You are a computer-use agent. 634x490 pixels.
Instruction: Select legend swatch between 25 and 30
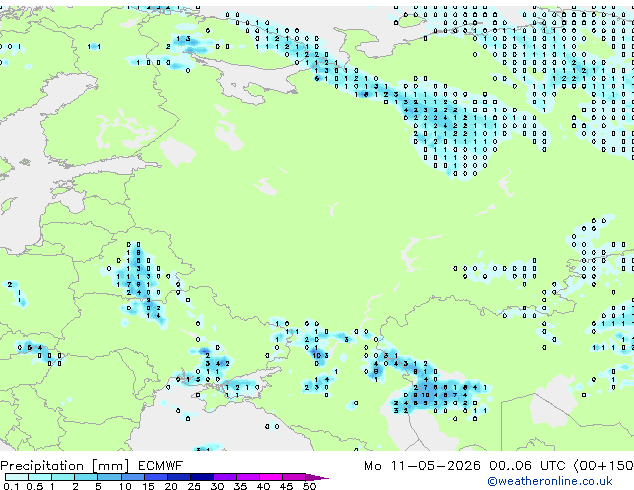[x=202, y=477]
